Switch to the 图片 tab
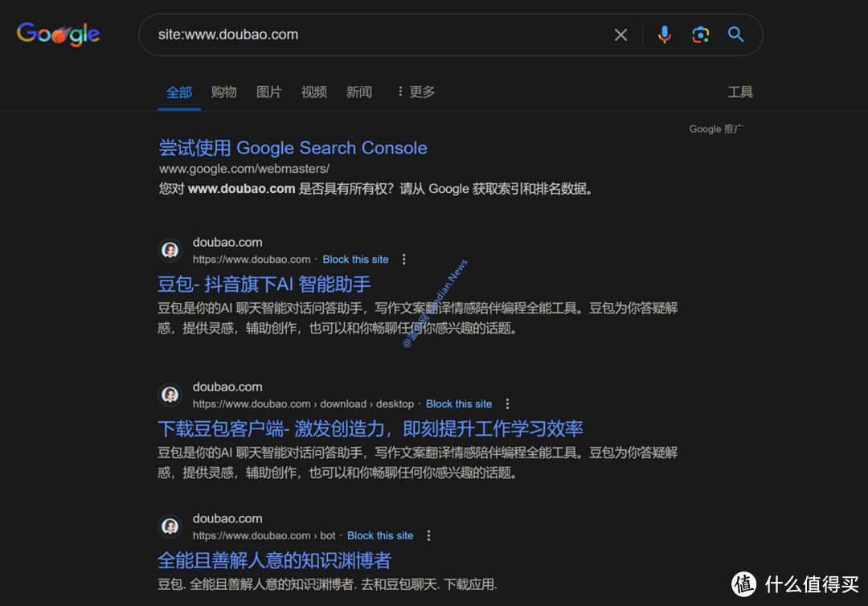 pyautogui.click(x=269, y=92)
